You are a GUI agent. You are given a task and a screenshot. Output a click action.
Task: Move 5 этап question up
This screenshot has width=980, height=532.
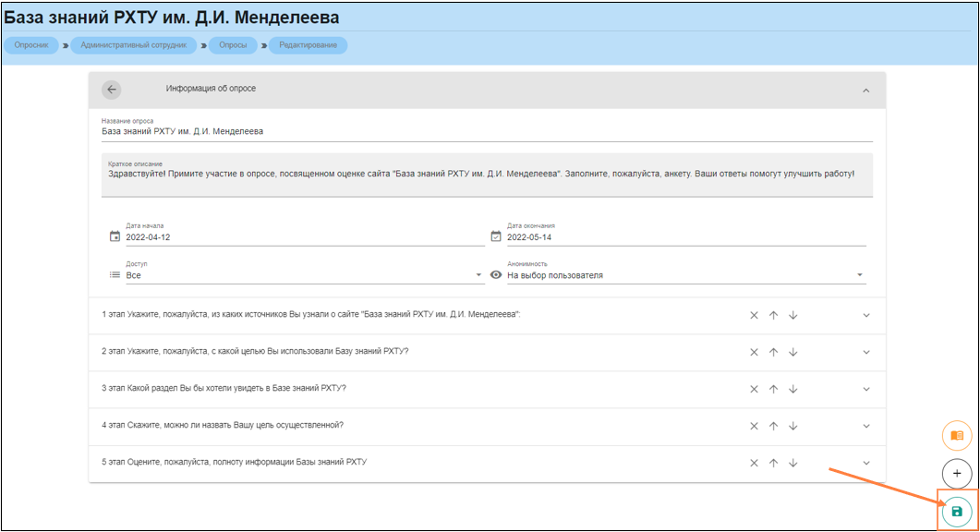[773, 463]
